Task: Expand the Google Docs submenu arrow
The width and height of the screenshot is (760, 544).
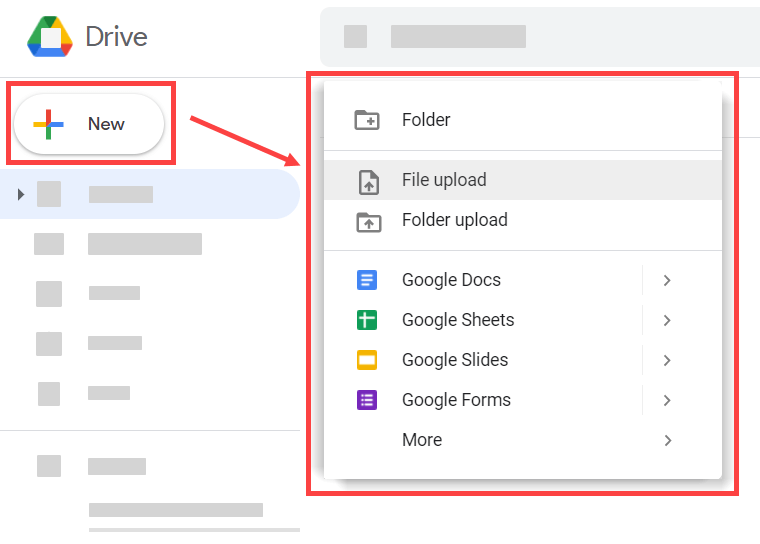Action: point(667,280)
